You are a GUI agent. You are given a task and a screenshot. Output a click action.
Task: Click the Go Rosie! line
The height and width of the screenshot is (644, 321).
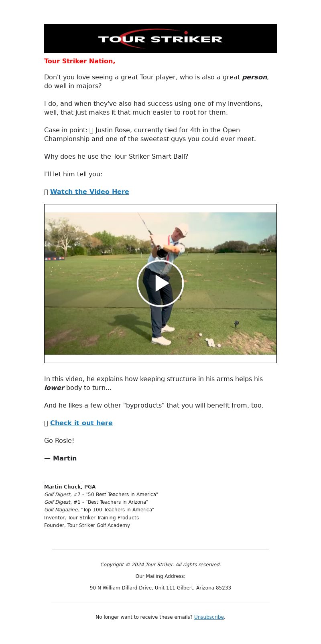click(x=59, y=441)
